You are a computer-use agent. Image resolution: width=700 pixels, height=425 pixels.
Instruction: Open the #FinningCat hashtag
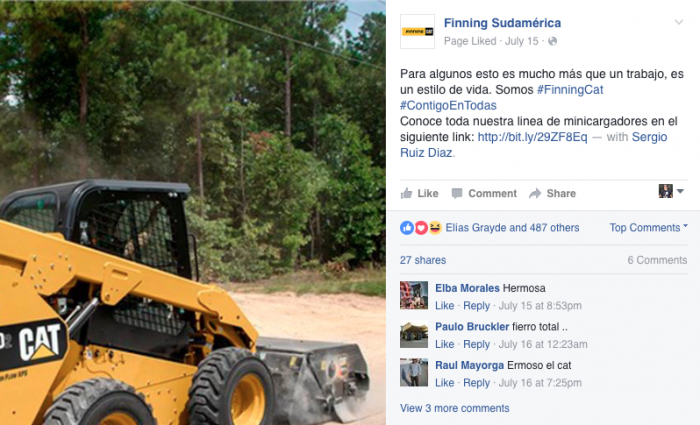(570, 90)
